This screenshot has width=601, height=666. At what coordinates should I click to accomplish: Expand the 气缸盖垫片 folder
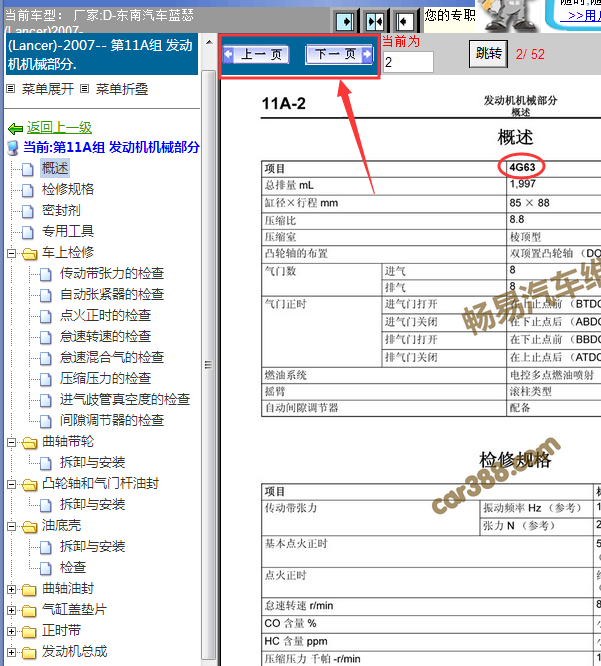(11, 611)
